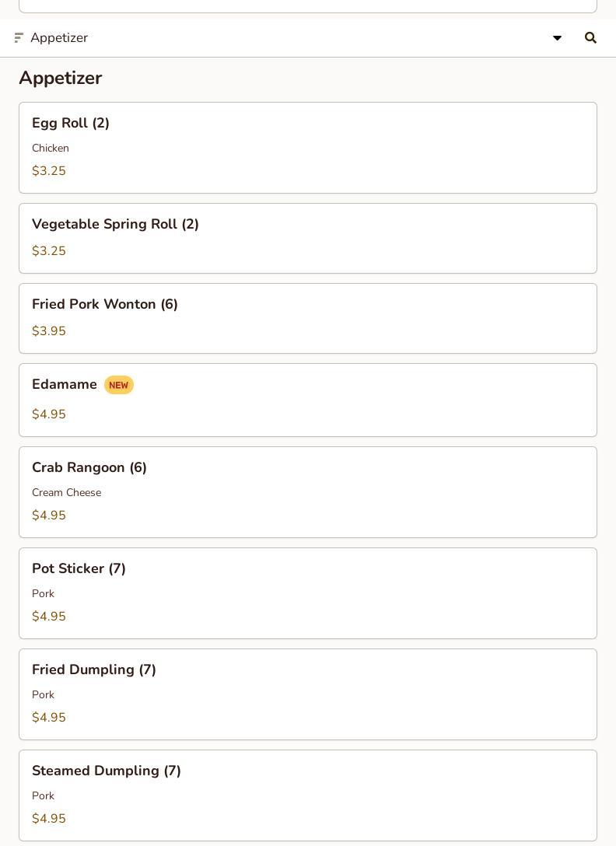The width and height of the screenshot is (616, 846).
Task: Click the $3.25 price under Egg Roll
Action: [x=48, y=171]
